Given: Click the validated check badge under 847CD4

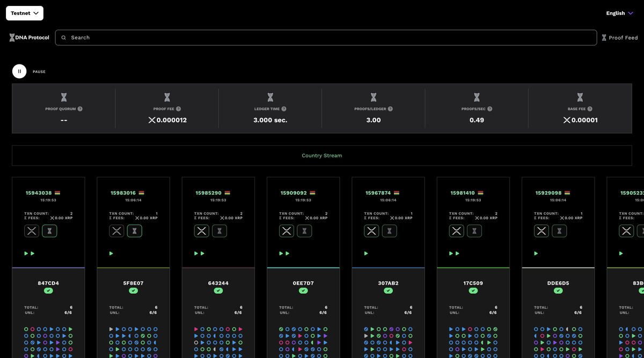Looking at the screenshot, I should pos(48,290).
